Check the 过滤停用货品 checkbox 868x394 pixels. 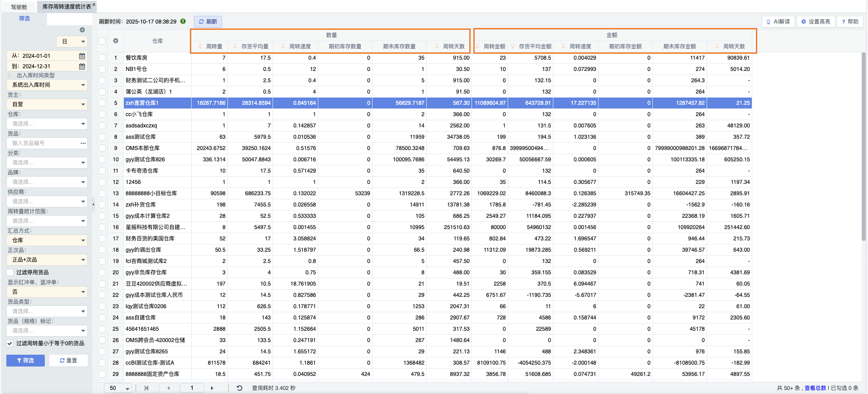pyautogui.click(x=10, y=272)
